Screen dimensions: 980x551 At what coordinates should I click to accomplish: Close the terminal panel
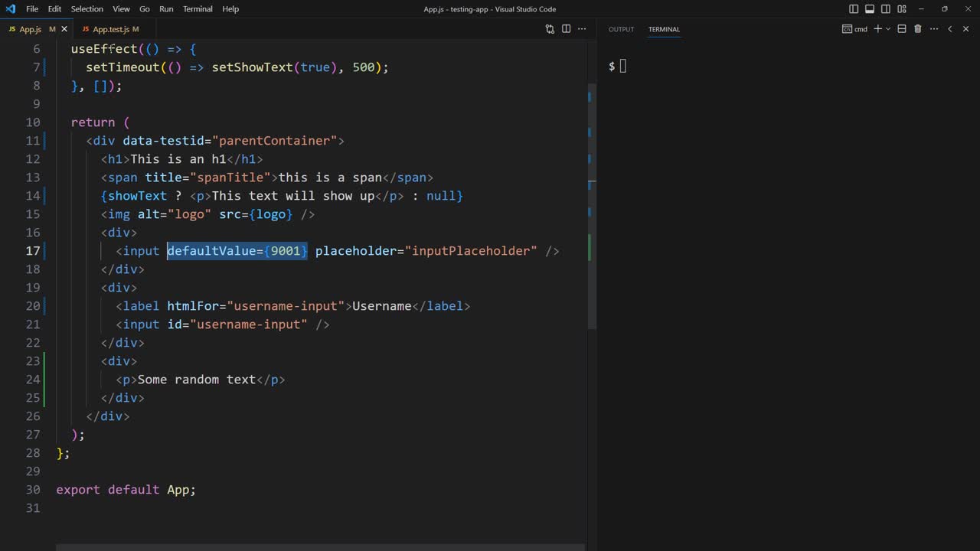pyautogui.click(x=966, y=29)
